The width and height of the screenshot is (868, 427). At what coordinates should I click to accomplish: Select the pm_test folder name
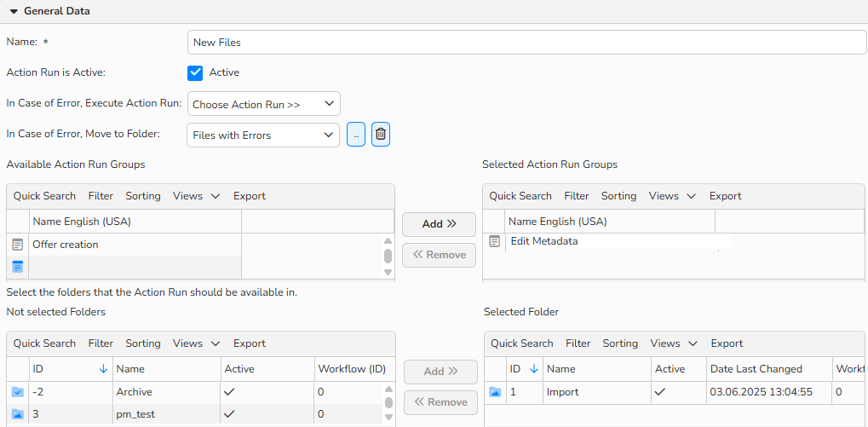click(135, 414)
